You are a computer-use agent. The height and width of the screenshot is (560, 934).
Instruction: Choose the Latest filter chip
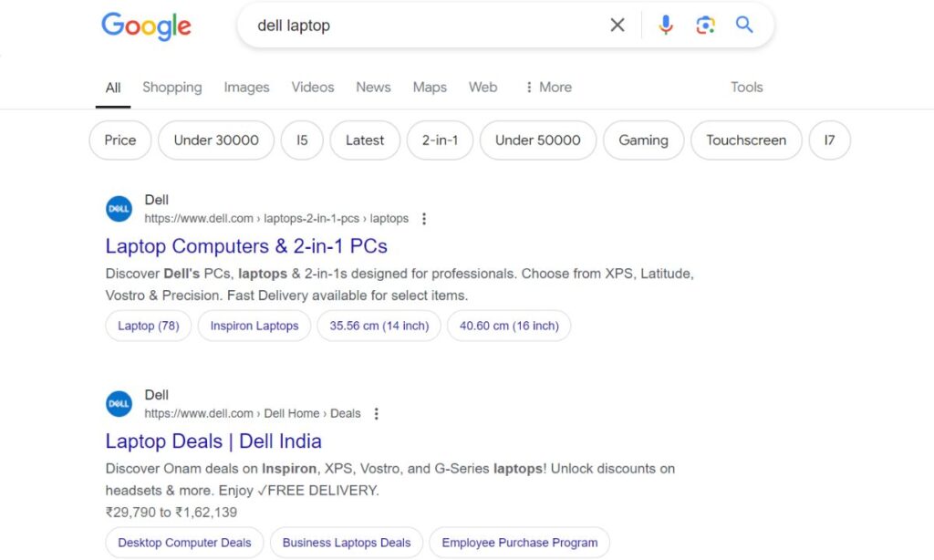(x=365, y=140)
